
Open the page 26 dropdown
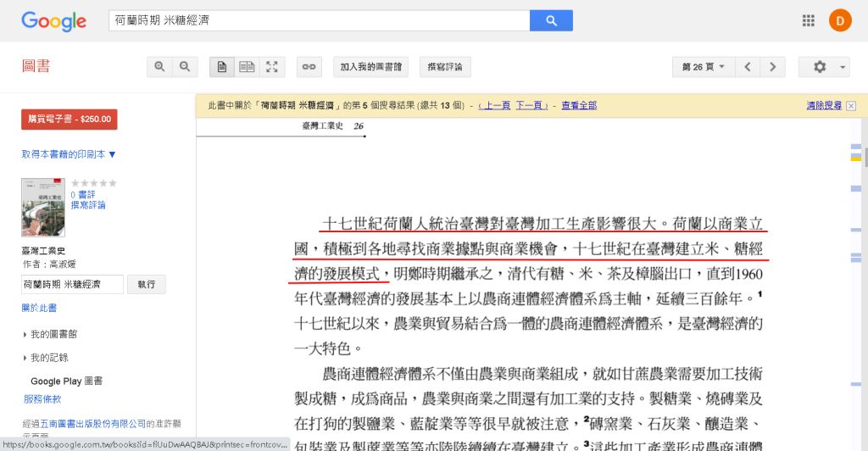coord(704,67)
